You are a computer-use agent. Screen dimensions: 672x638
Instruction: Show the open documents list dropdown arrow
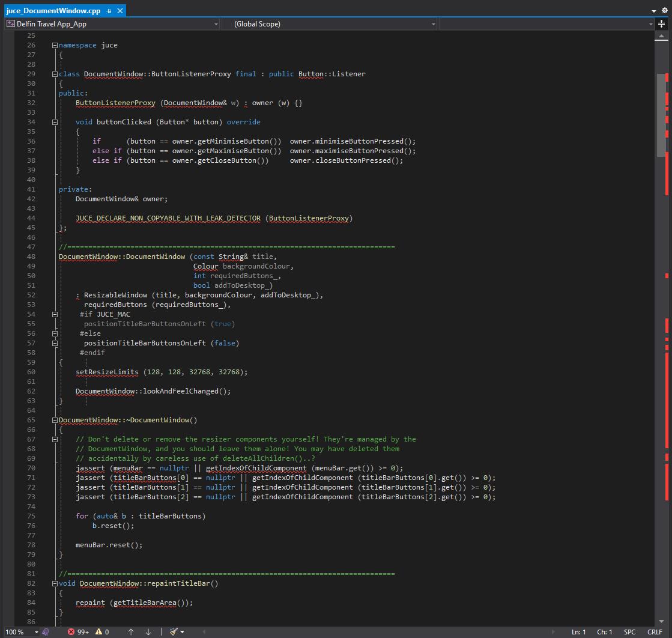pyautogui.click(x=654, y=11)
